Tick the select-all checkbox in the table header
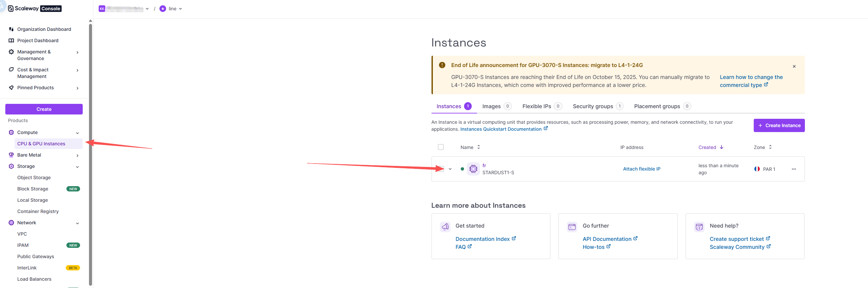The image size is (868, 288). [x=441, y=147]
